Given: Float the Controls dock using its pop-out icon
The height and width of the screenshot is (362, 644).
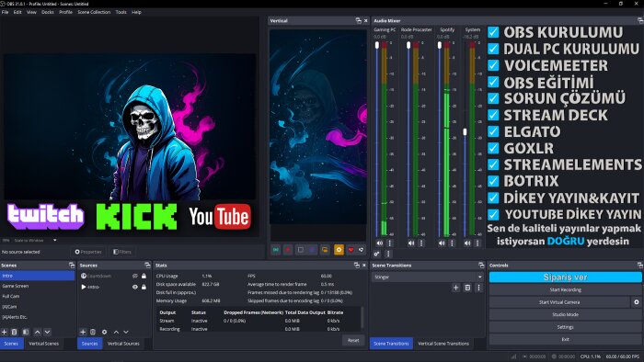Looking at the screenshot, I should tap(640, 266).
